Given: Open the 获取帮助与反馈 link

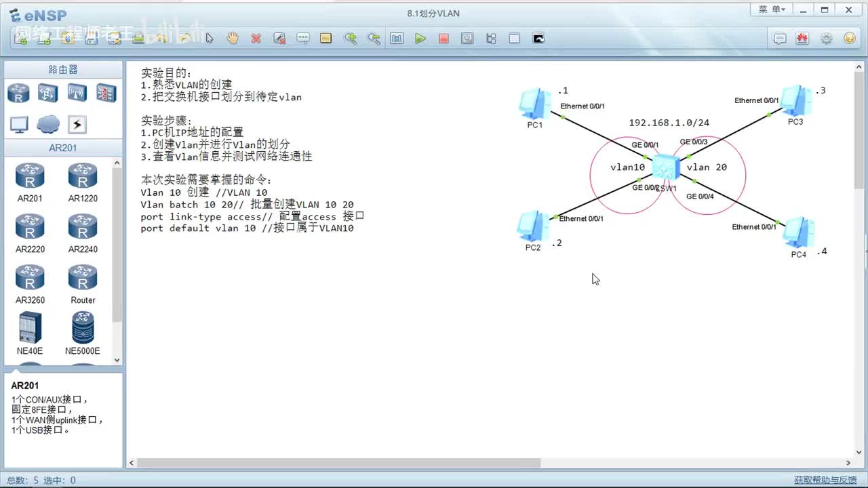Looking at the screenshot, I should [825, 481].
